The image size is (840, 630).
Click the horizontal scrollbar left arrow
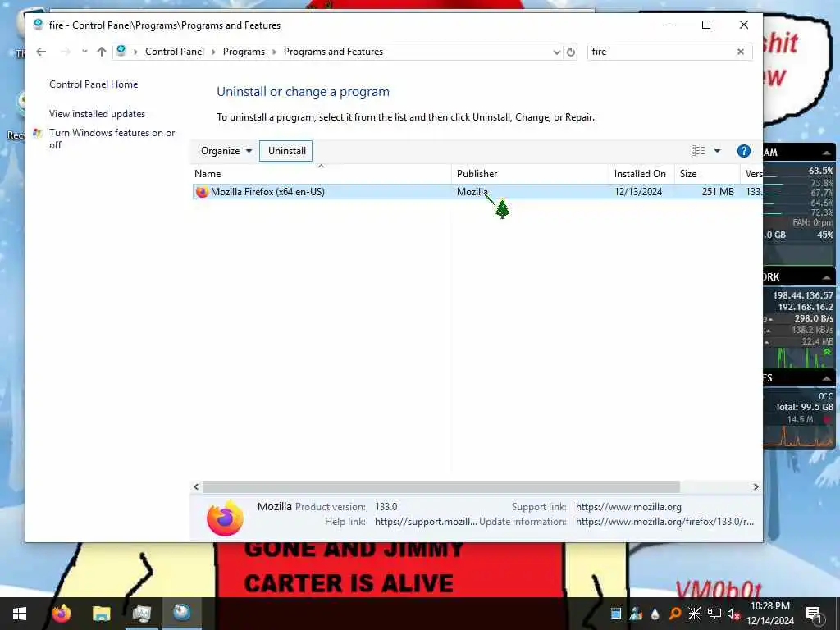tap(197, 487)
